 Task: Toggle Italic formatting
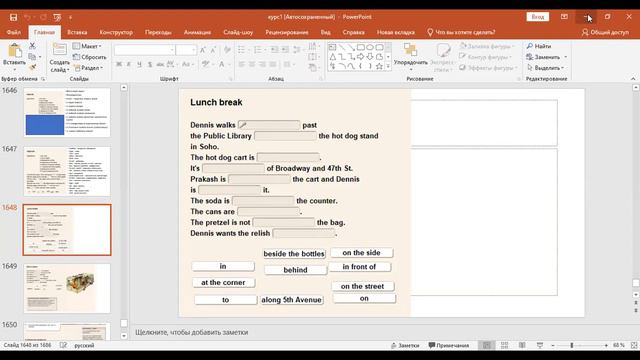(129, 64)
